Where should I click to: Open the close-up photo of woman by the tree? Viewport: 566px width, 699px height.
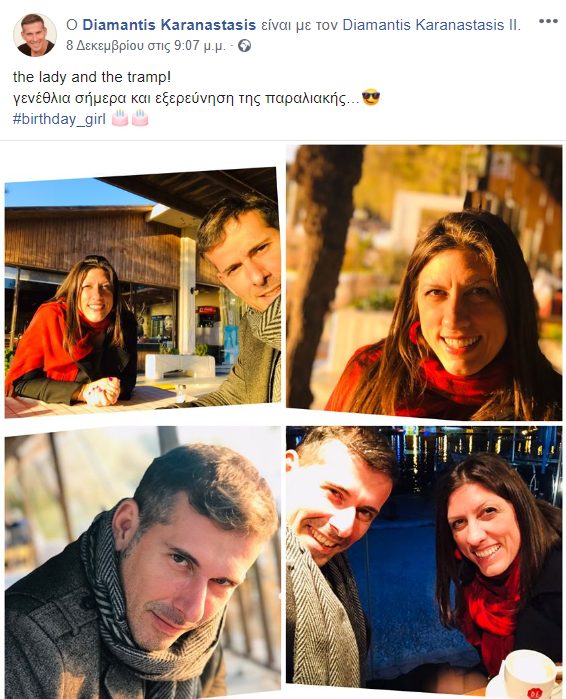point(424,282)
